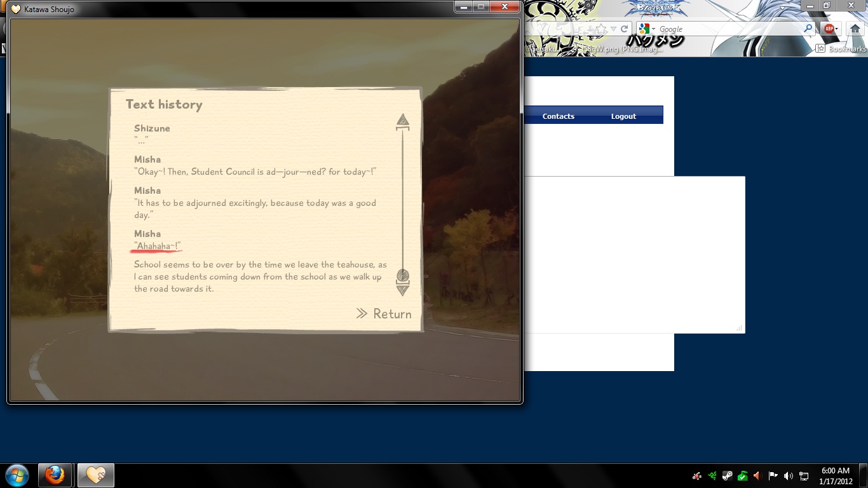Click the network connection tray icon
The width and height of the screenshot is (868, 488).
click(x=804, y=475)
